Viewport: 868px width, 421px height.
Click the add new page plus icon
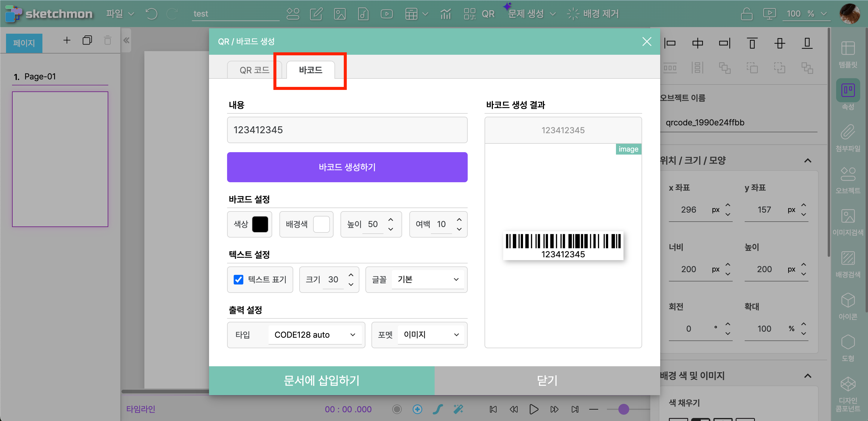[x=67, y=40]
